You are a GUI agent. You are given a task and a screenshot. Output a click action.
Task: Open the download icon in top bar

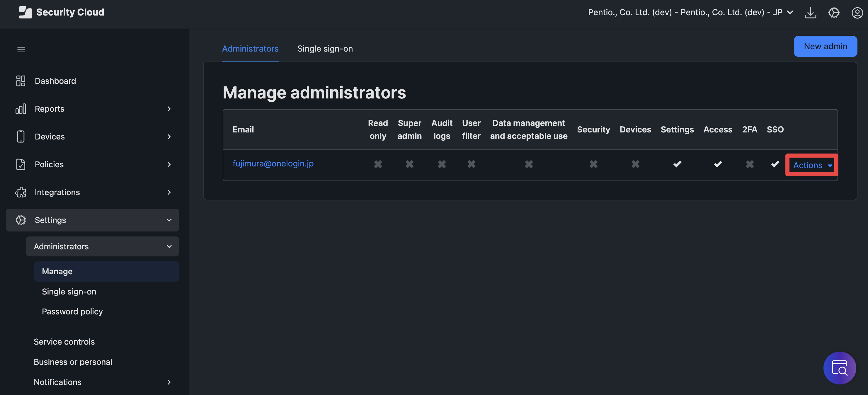pos(810,13)
